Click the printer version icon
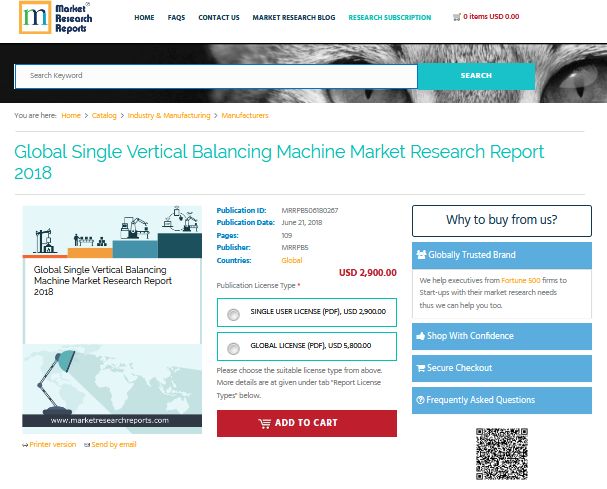Viewport: 607px width, 489px height. [x=25, y=445]
